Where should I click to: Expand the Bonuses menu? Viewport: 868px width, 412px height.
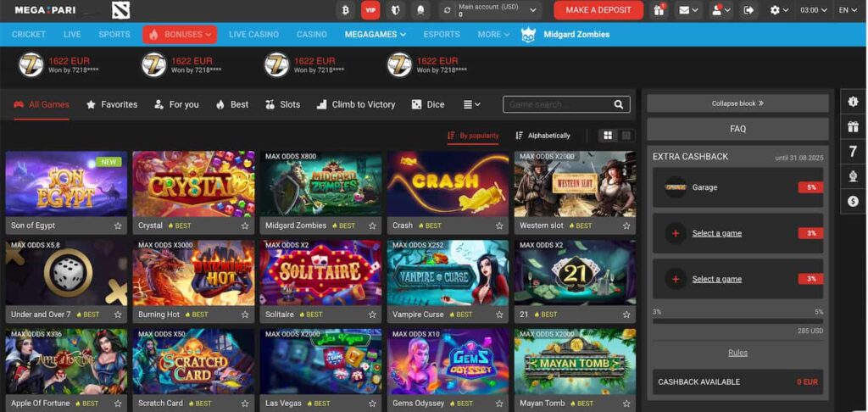180,34
